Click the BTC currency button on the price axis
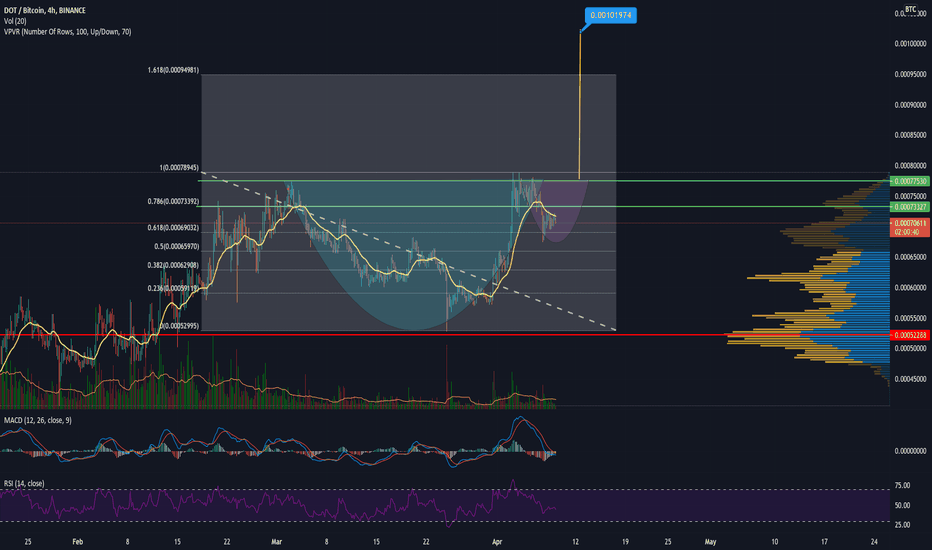 coord(910,9)
